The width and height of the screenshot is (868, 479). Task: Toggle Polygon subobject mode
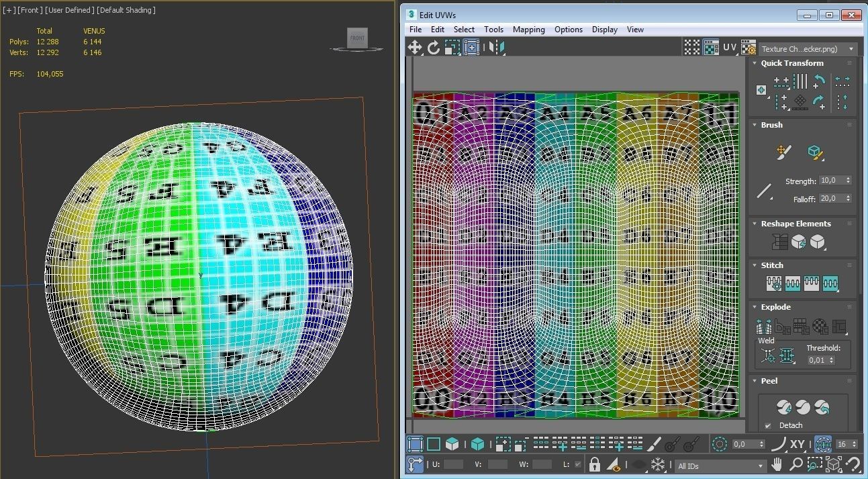[x=452, y=443]
